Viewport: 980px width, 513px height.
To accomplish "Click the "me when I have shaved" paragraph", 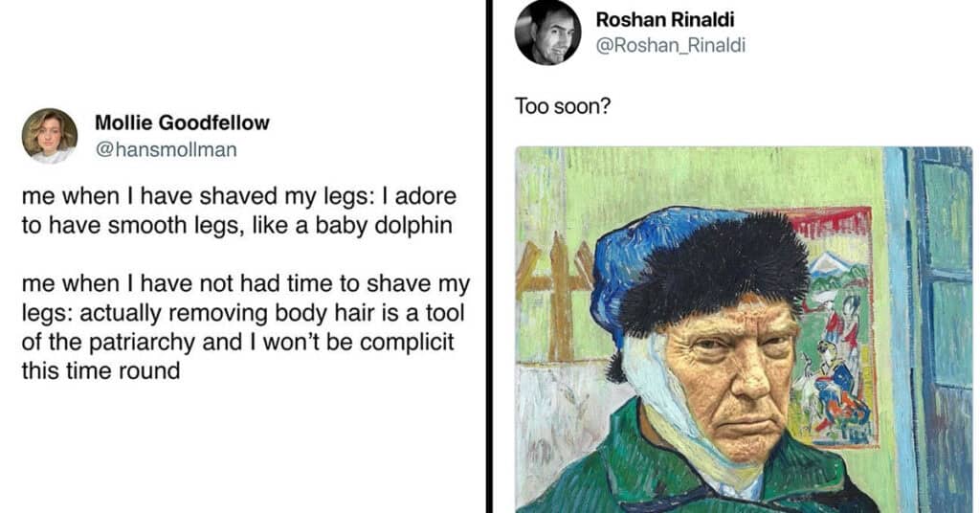I will click(x=239, y=211).
